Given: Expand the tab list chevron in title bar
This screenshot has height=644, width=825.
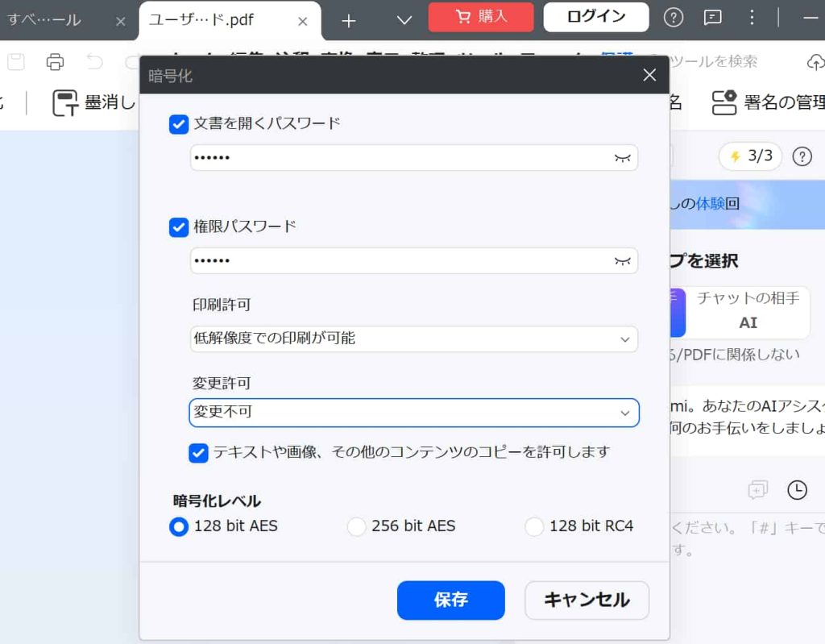Looking at the screenshot, I should [x=404, y=20].
